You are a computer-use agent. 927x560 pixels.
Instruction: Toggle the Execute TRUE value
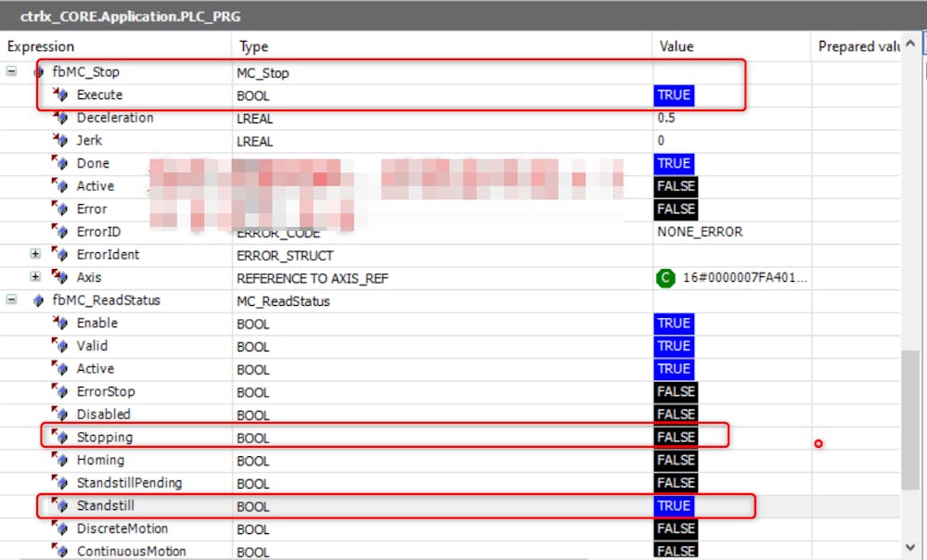[674, 95]
